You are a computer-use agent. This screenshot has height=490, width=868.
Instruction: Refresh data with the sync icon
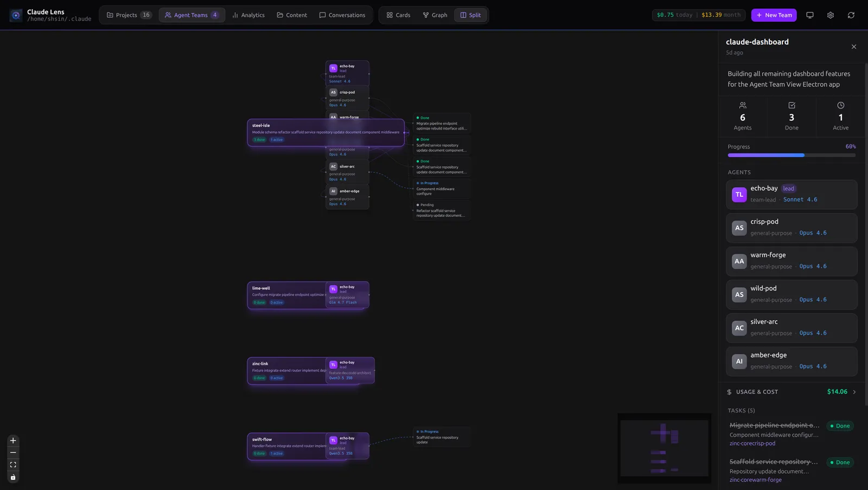click(851, 15)
